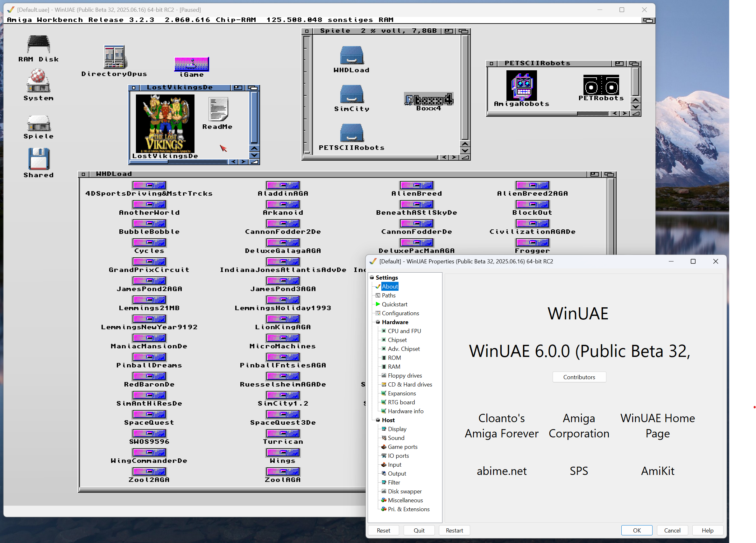Click the Reset button
This screenshot has height=543, width=756.
point(383,530)
